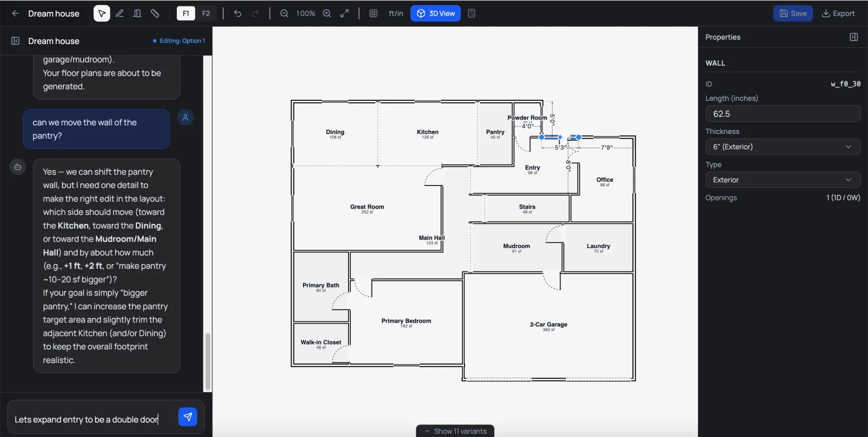The image size is (868, 437).
Task: Collapse the Dream house chat sidebar
Action: pyautogui.click(x=15, y=41)
